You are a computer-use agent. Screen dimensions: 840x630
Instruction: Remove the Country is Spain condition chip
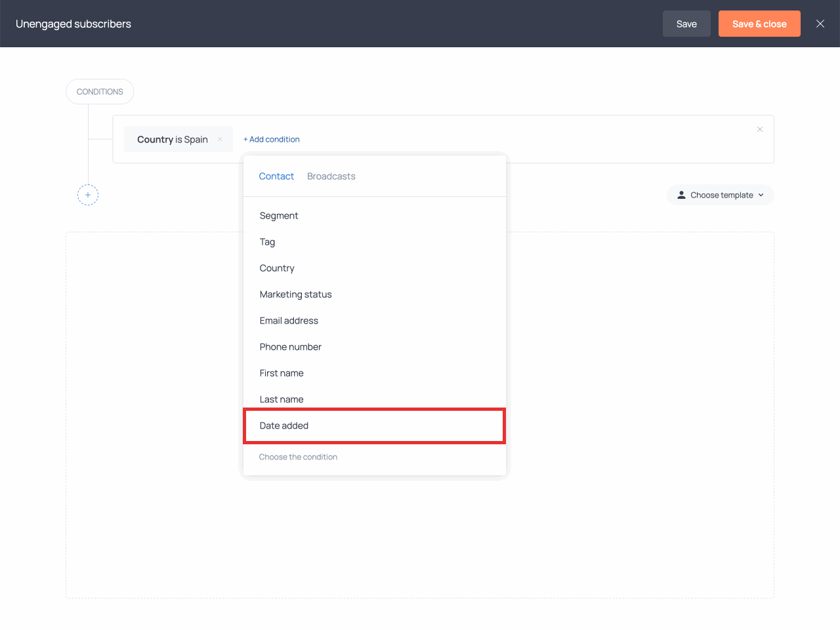[220, 139]
